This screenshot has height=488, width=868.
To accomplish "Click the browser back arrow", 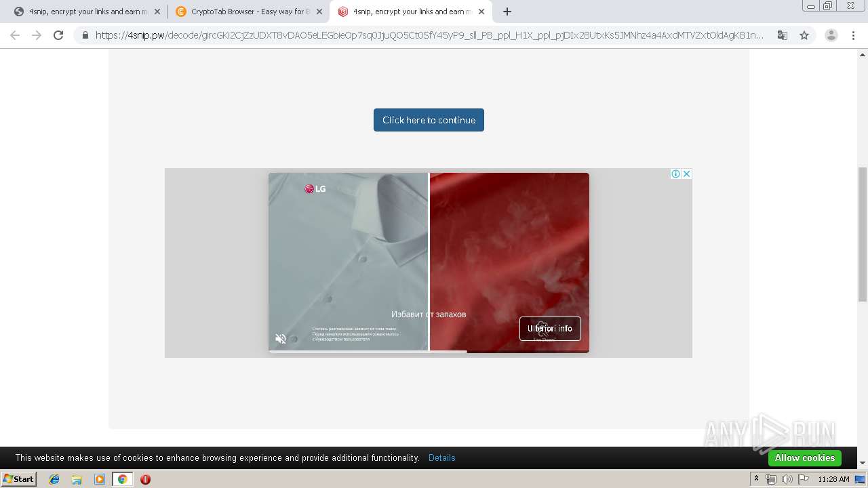I will (15, 35).
